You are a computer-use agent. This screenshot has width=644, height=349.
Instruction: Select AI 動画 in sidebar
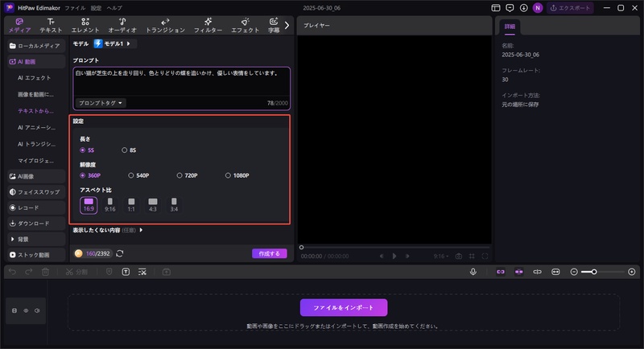(x=36, y=61)
